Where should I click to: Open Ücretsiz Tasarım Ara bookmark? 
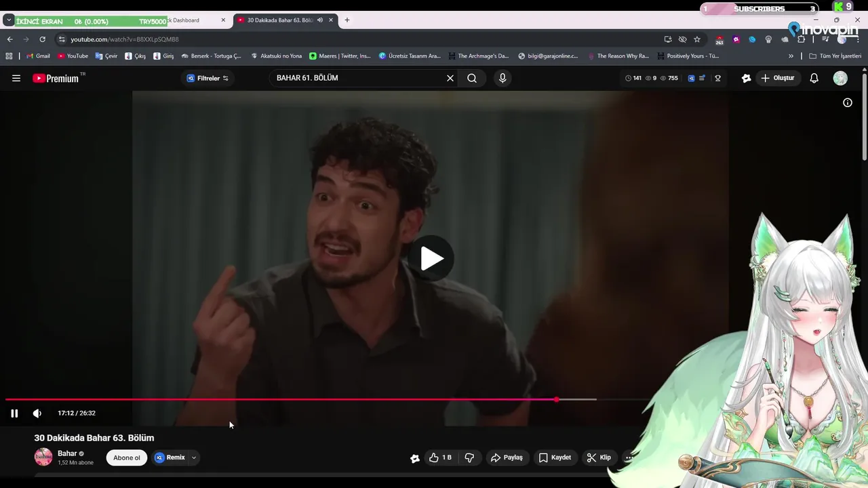point(410,56)
